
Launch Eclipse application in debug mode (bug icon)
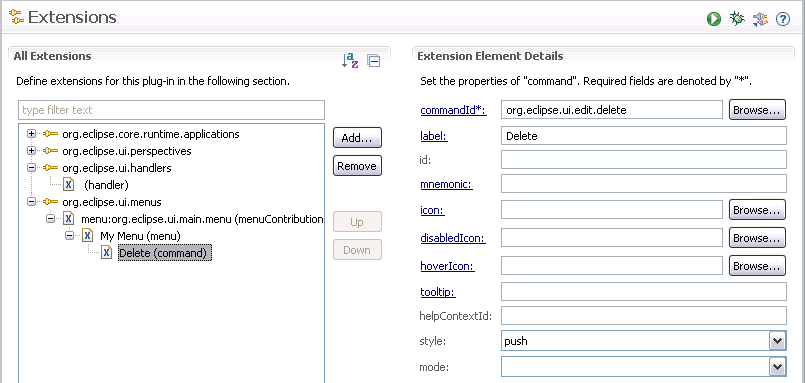[737, 20]
